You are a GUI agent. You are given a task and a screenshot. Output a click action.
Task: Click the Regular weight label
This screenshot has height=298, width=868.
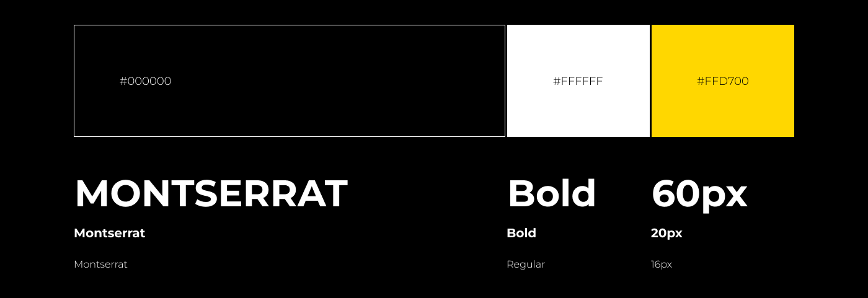coord(526,265)
